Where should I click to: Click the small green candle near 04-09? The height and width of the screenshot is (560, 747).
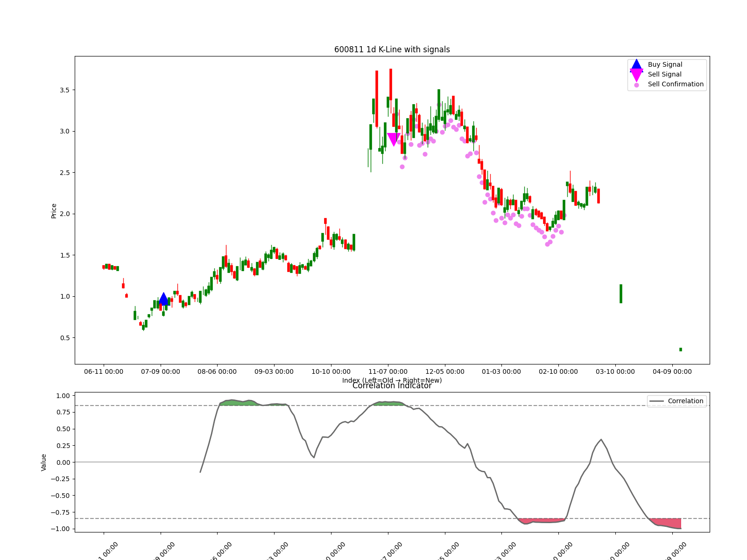click(681, 349)
